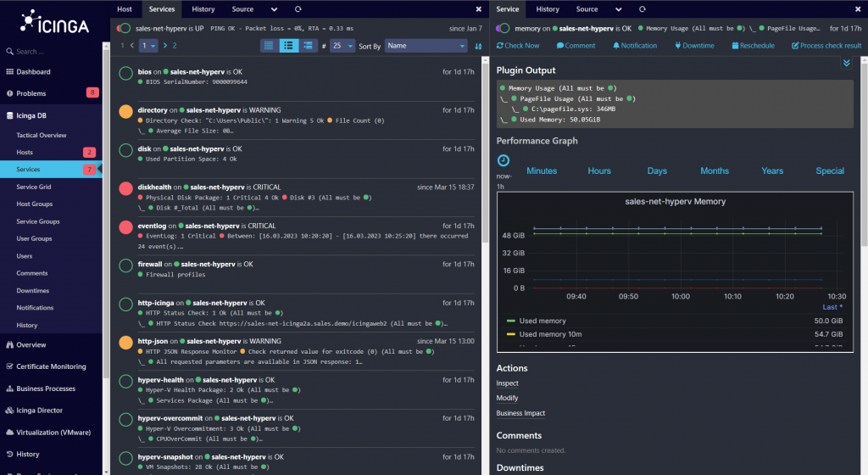Open the items-per-page dropdown showing 25
The height and width of the screenshot is (475, 868).
(x=342, y=46)
